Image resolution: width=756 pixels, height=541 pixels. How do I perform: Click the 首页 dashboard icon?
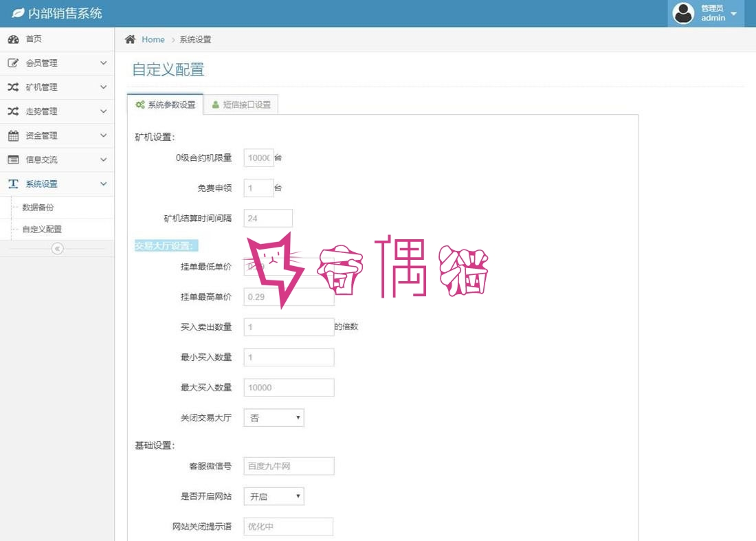[14, 39]
